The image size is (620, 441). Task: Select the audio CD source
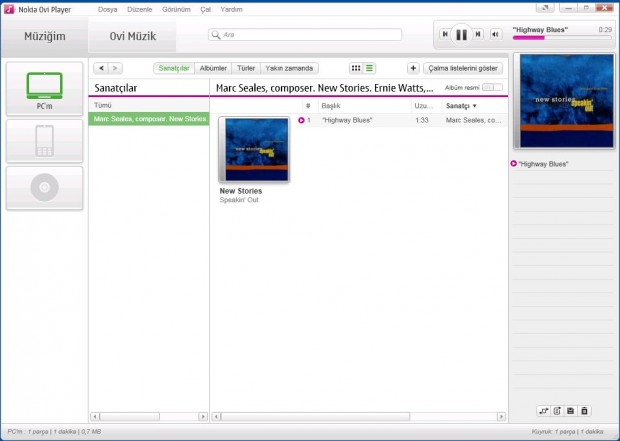pyautogui.click(x=44, y=187)
